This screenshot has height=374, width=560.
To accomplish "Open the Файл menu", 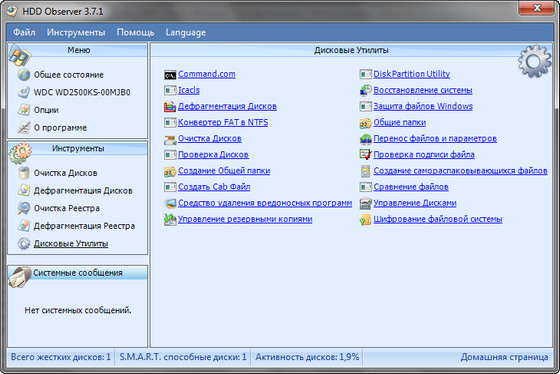I will click(x=24, y=33).
